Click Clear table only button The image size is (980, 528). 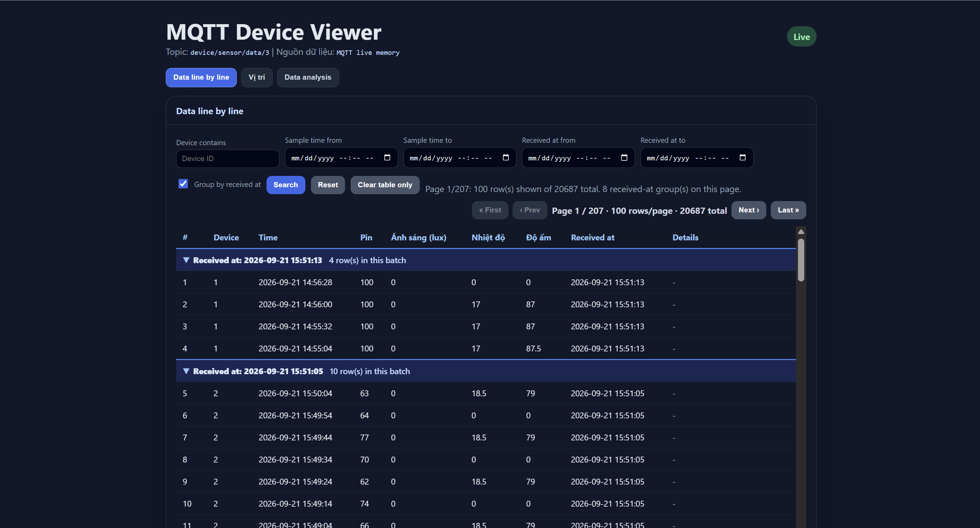pos(385,185)
